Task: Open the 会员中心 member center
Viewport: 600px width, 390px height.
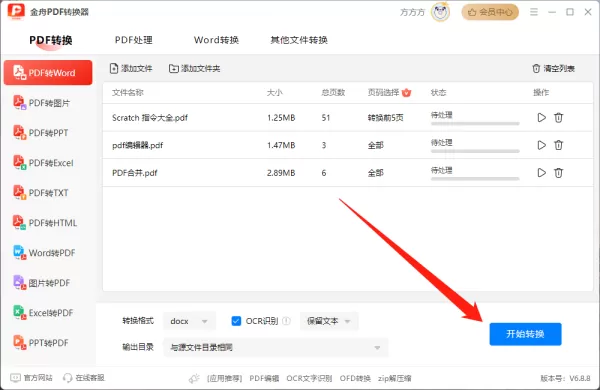Action: 490,12
